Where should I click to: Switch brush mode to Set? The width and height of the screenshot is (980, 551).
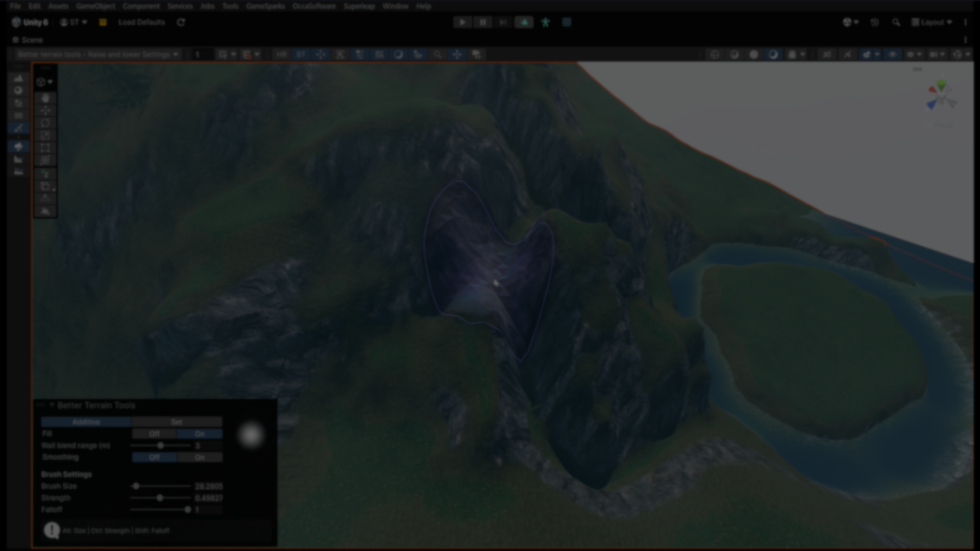(x=177, y=422)
